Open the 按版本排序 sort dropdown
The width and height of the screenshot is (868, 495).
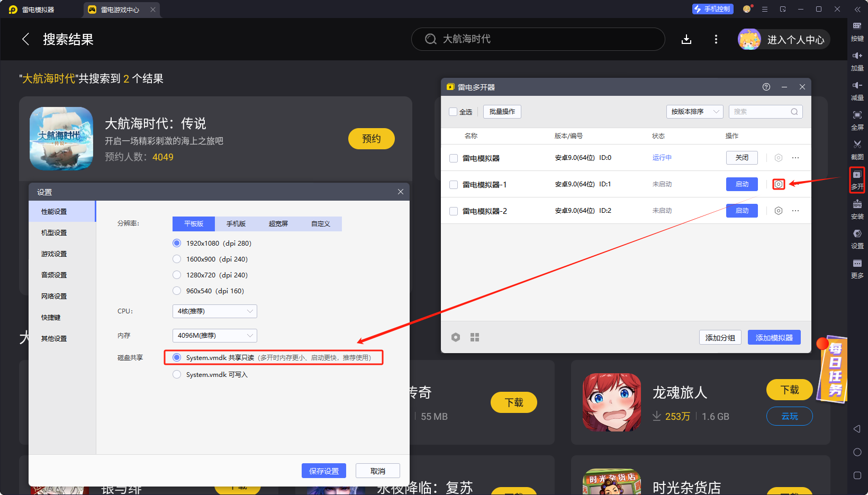694,112
